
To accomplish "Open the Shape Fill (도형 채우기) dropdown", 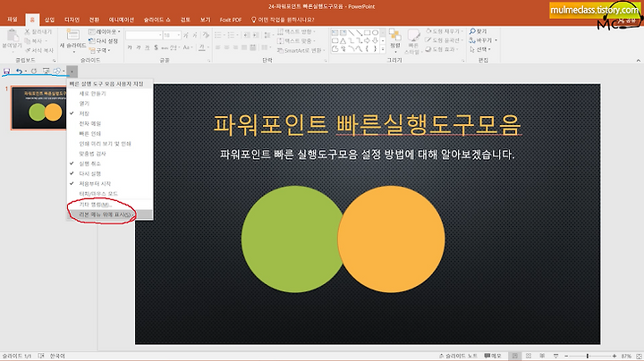I will coord(443,31).
